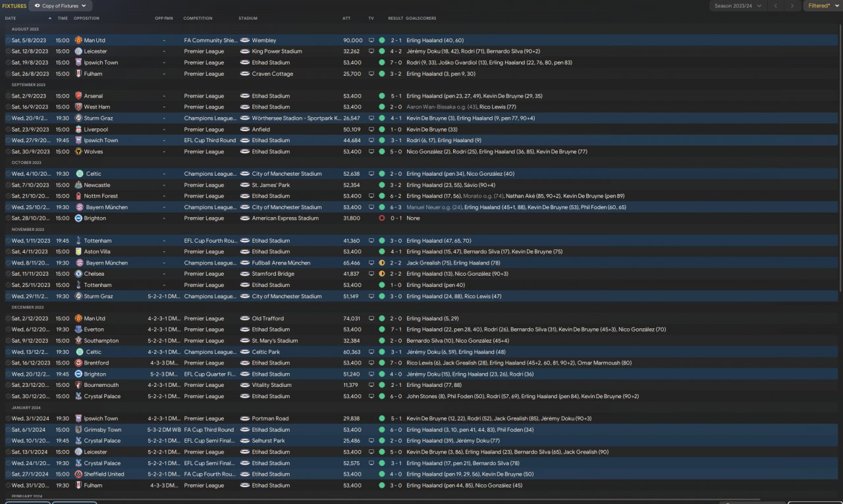Click the Man Utd badge in the 5/8/2023 row
Viewport: 843px width, 504px height.
[78, 40]
